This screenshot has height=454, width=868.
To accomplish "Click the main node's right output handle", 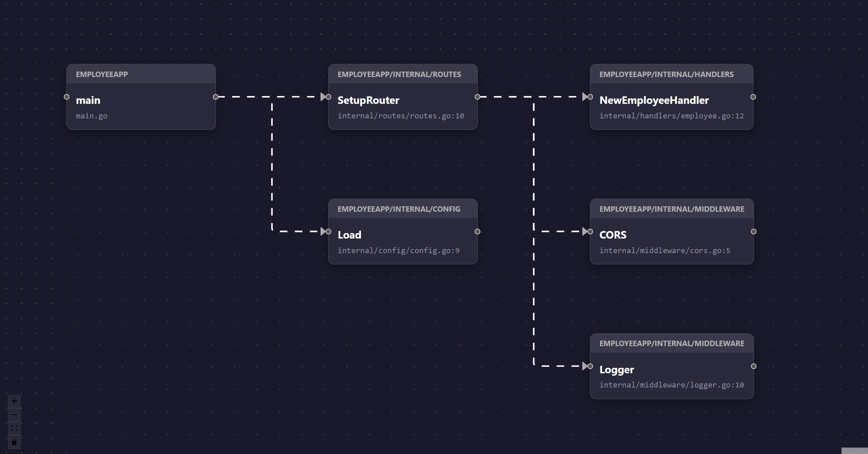I will pyautogui.click(x=216, y=97).
